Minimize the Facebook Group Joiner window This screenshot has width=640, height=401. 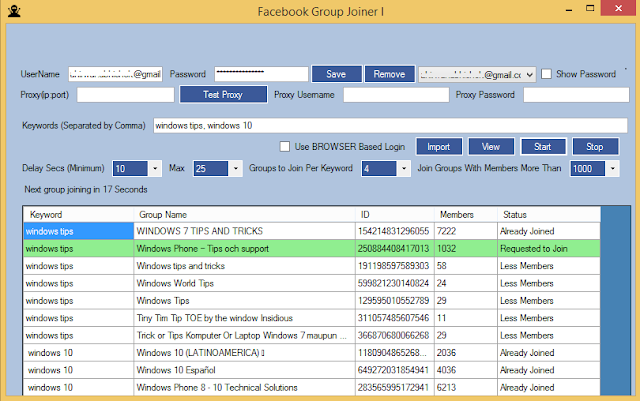[x=569, y=10]
